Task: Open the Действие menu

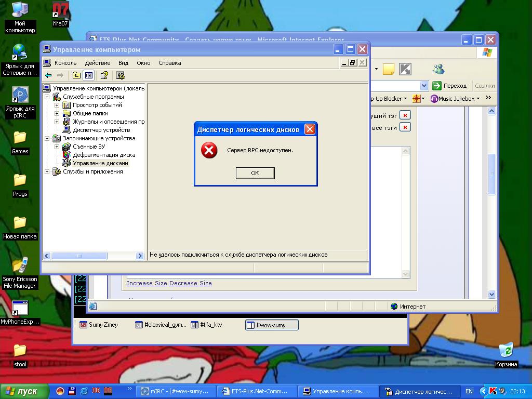Action: (x=98, y=63)
